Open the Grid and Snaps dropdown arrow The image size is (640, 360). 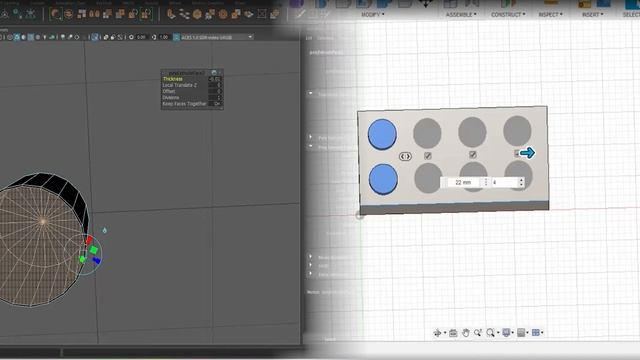(527, 333)
